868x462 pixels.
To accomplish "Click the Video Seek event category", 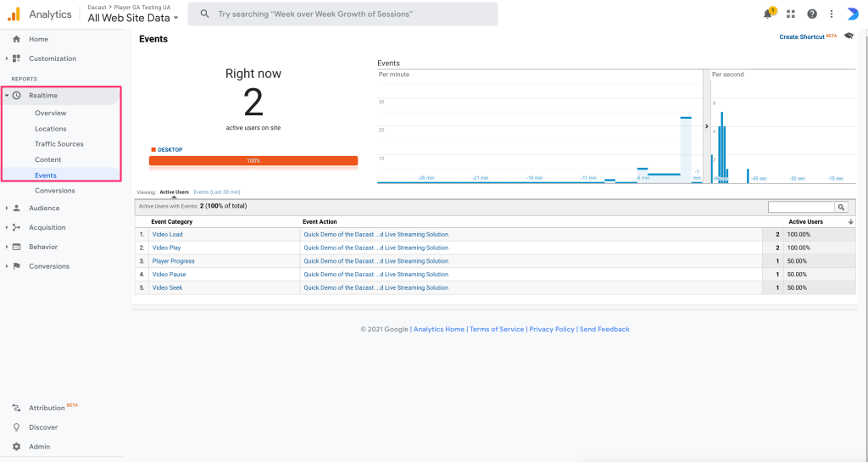I will (x=167, y=287).
